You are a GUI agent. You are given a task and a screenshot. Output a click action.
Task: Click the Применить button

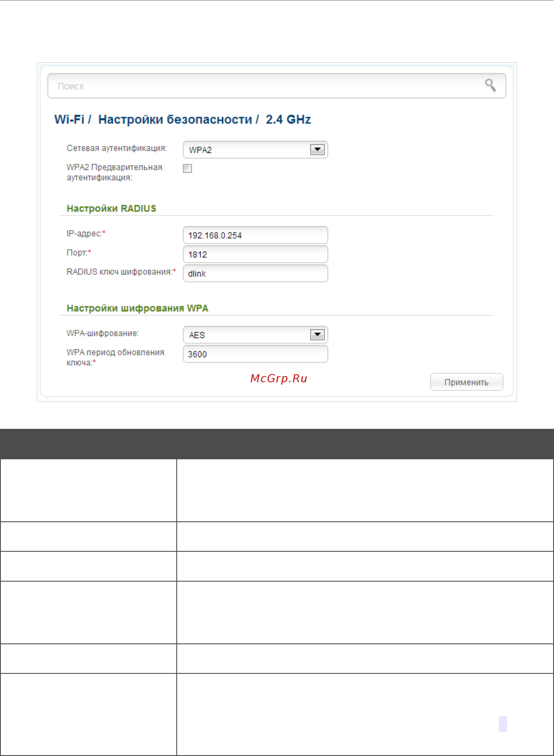click(x=466, y=382)
